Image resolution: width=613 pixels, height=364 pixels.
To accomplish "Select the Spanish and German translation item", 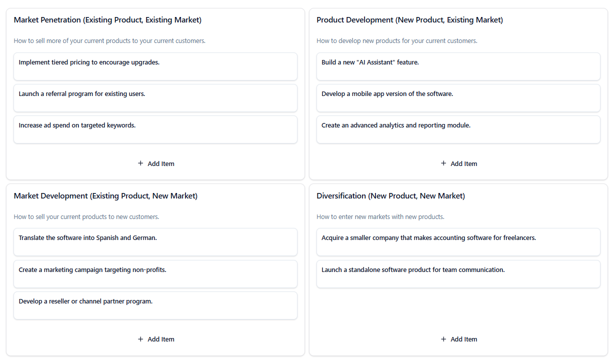I will point(155,242).
